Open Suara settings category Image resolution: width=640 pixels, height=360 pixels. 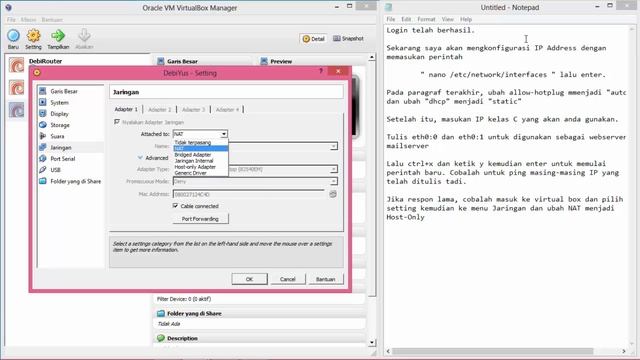(x=57, y=136)
